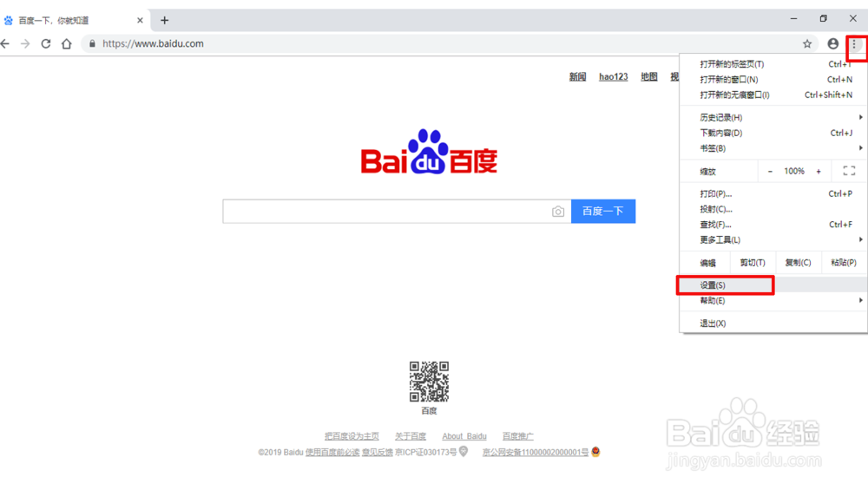The height and width of the screenshot is (490, 868).
Task: Open the 使用百度前必读 footer link
Action: point(332,453)
